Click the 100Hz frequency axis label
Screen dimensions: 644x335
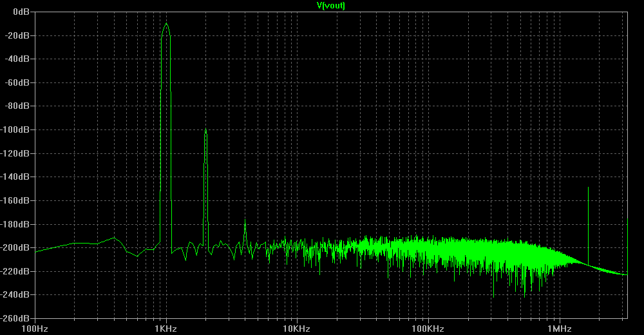35,329
